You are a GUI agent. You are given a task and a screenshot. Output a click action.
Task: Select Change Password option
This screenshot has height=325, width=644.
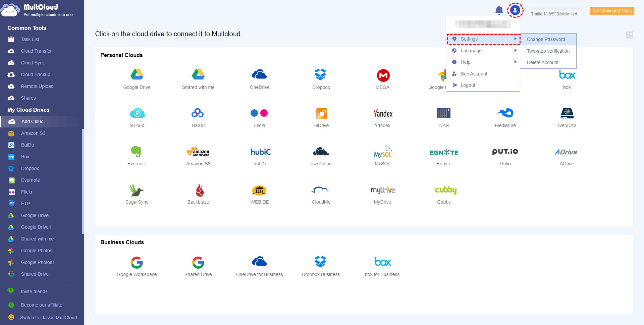pyautogui.click(x=548, y=39)
